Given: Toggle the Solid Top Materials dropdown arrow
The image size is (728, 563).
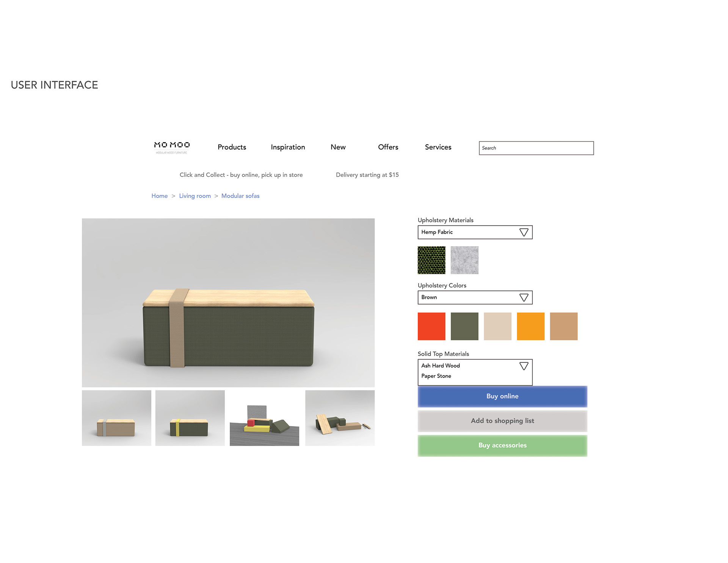Looking at the screenshot, I should [x=524, y=366].
